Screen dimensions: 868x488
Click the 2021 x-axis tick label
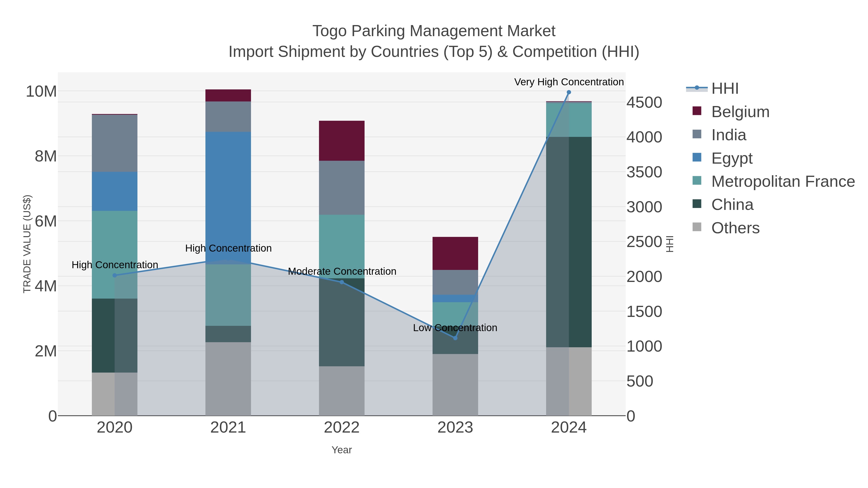coord(228,428)
